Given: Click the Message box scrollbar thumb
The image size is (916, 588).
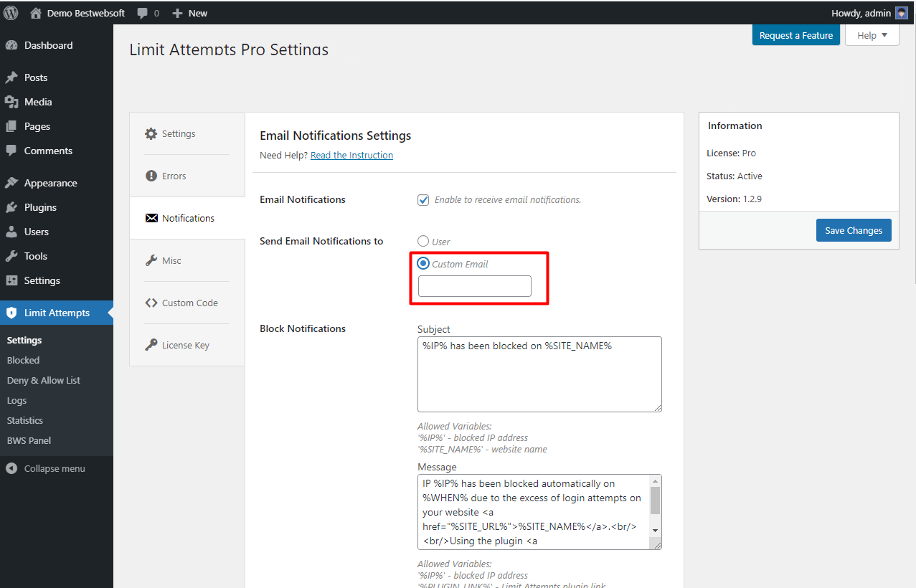Looking at the screenshot, I should pos(655,500).
